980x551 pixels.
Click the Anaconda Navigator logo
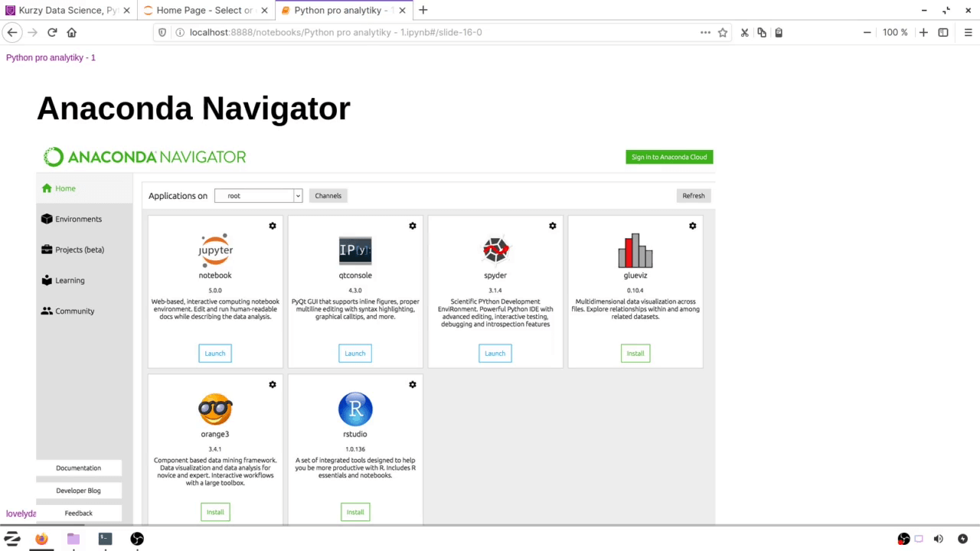[x=145, y=157]
